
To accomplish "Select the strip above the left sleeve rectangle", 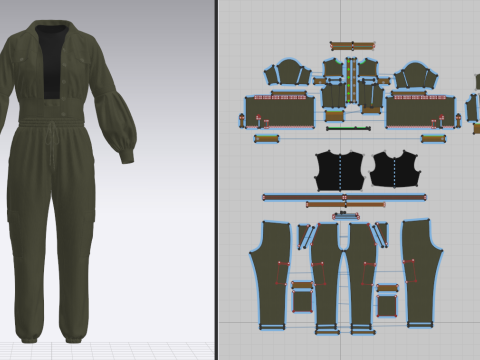I will [289, 93].
